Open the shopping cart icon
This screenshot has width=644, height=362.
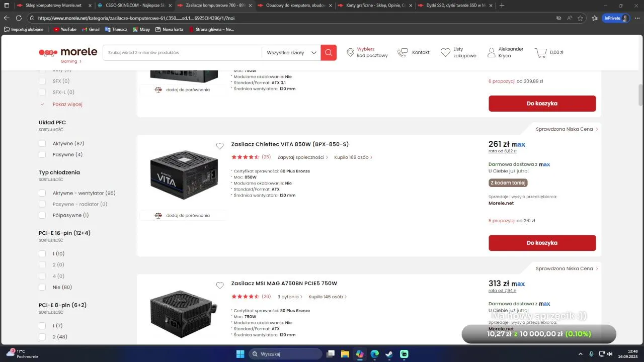point(541,52)
